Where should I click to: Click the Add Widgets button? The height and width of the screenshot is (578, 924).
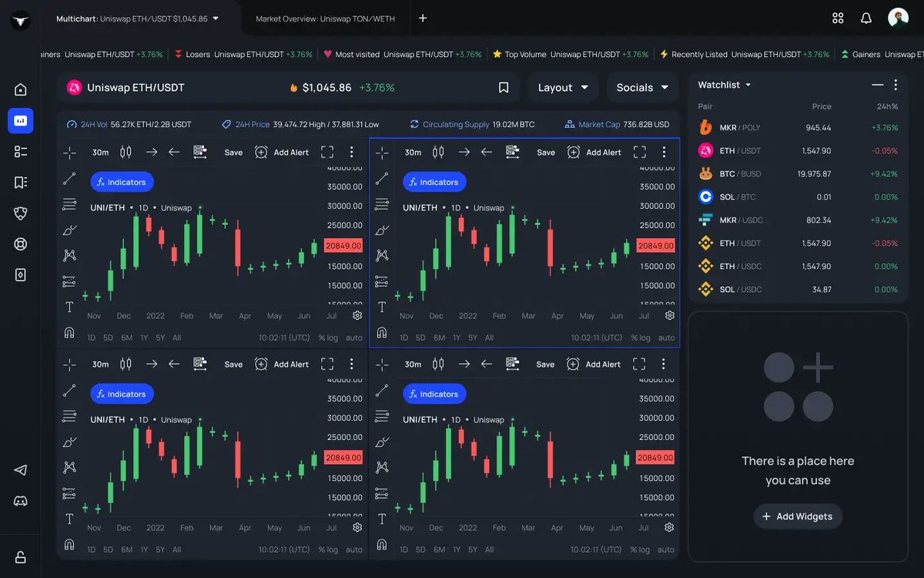798,516
